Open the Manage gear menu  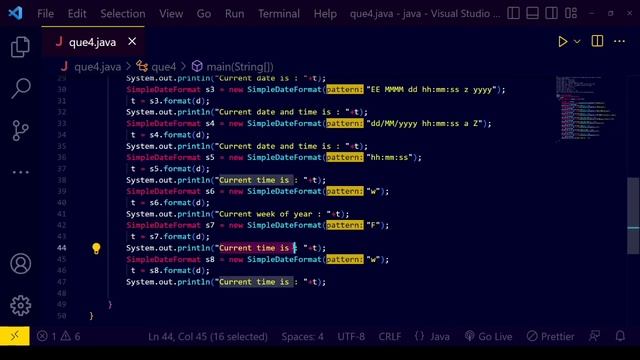(20, 305)
